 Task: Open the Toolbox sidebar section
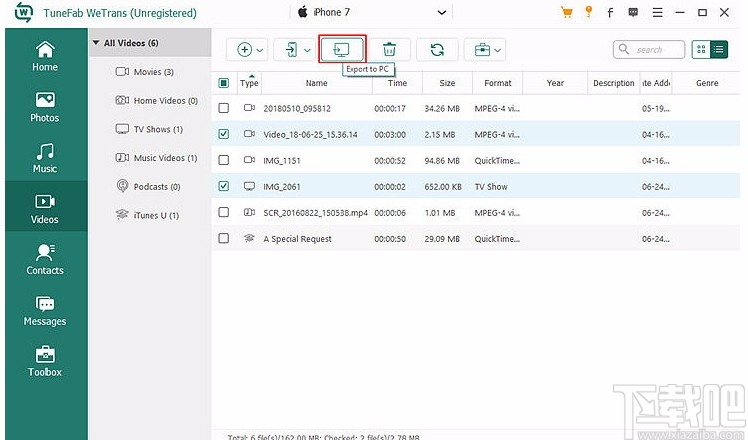click(x=45, y=361)
